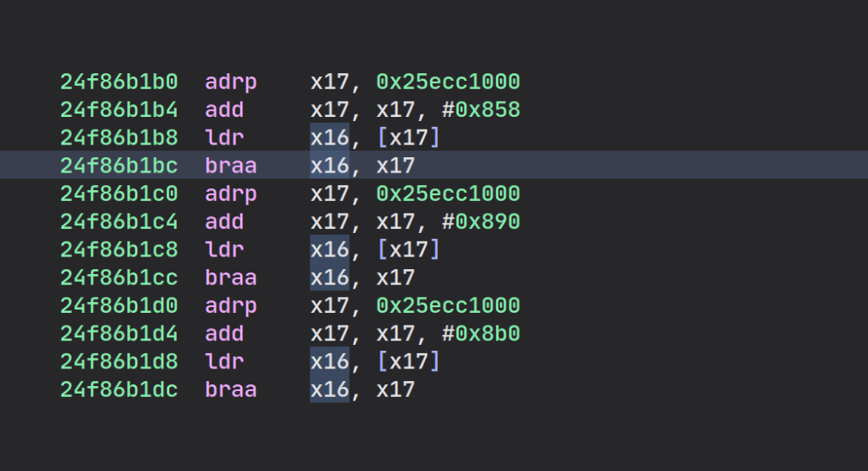Image resolution: width=868 pixels, height=471 pixels.
Task: Click address 24f86b1c0
Action: [119, 193]
